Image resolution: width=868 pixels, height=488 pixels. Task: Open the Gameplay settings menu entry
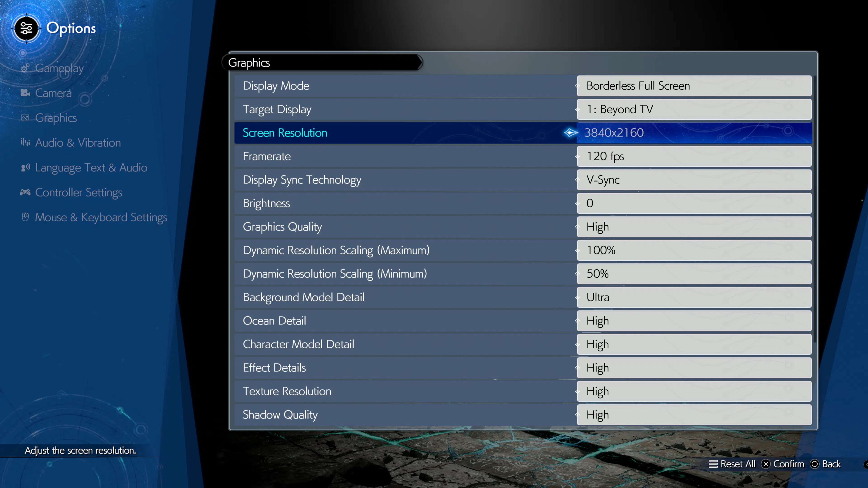click(59, 68)
